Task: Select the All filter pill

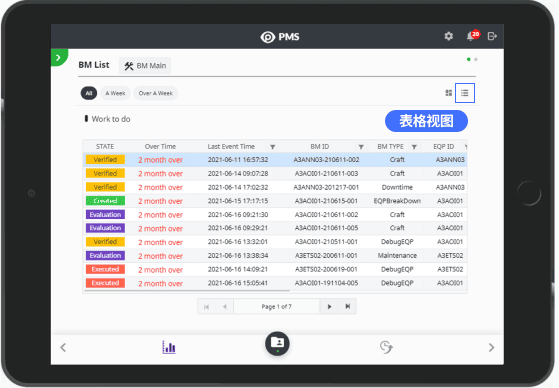Action: 89,93
